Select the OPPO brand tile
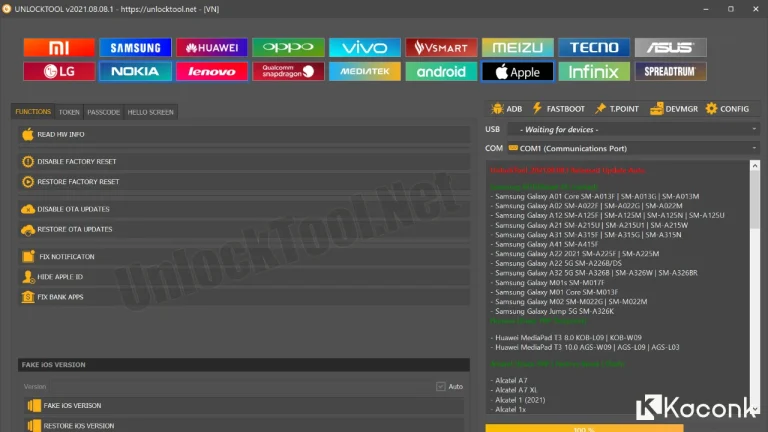768x432 pixels. click(288, 48)
